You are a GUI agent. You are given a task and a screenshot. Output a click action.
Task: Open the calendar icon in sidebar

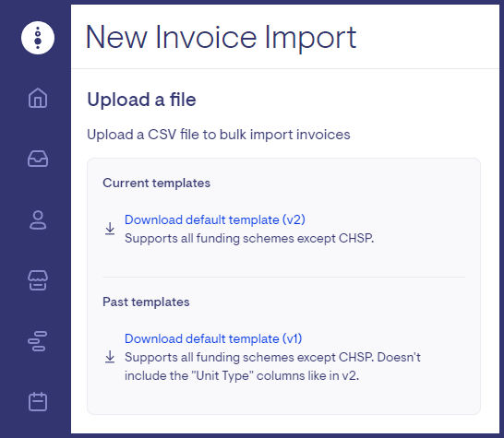tap(38, 401)
